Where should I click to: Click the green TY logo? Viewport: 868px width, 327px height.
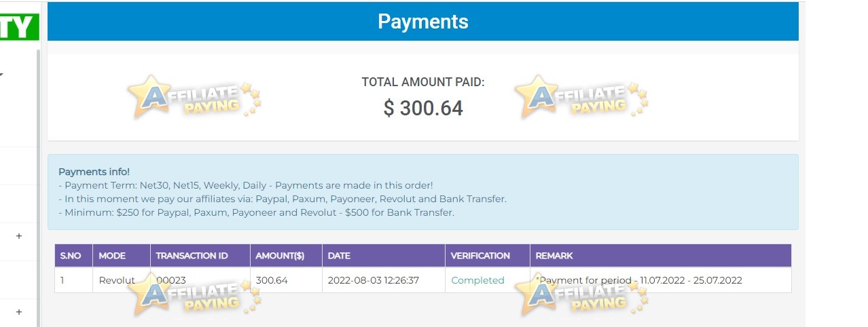point(19,26)
